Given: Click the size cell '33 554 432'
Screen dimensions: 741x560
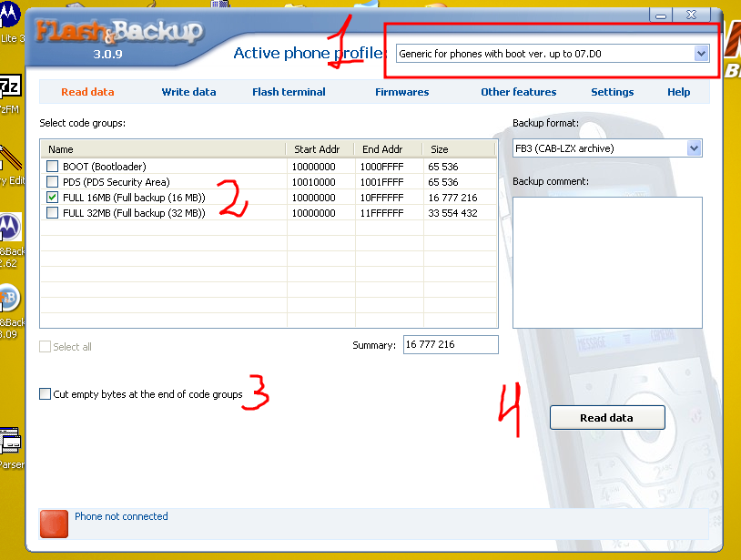Looking at the screenshot, I should pyautogui.click(x=452, y=213).
